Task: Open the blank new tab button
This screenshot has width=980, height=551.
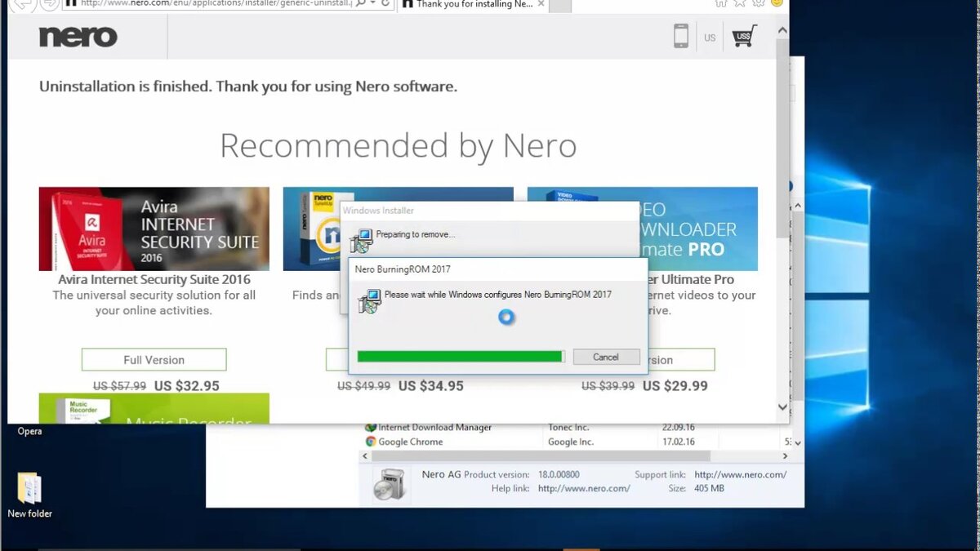Action: pyautogui.click(x=562, y=4)
